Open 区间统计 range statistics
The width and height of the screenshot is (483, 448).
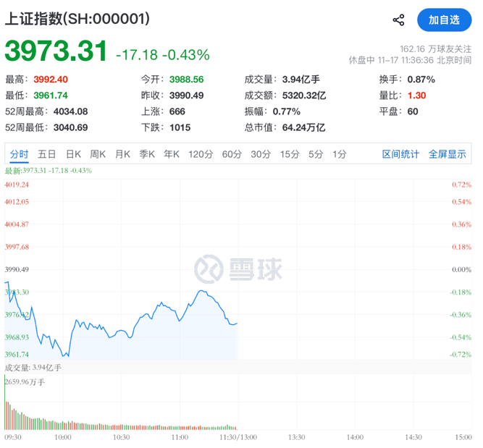pos(400,154)
